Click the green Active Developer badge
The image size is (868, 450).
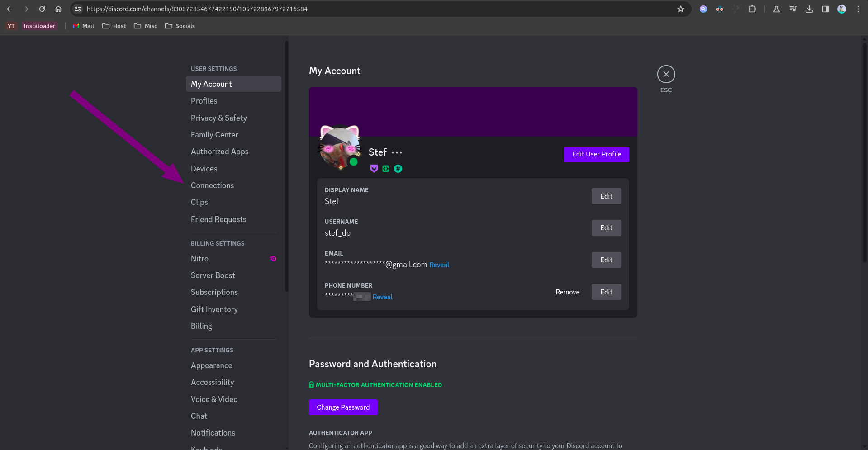coord(386,169)
